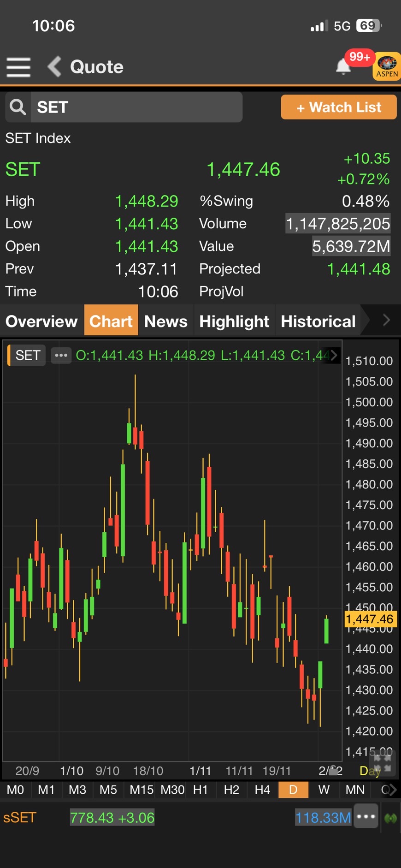The image size is (401, 868).
Task: Select the Chart tab
Action: 111,320
